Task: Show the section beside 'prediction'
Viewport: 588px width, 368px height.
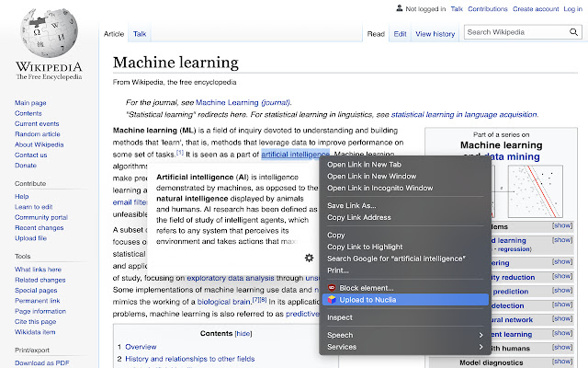Action: (562, 291)
